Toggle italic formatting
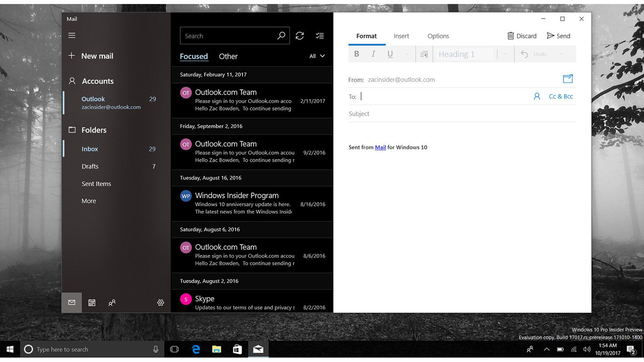 (373, 54)
